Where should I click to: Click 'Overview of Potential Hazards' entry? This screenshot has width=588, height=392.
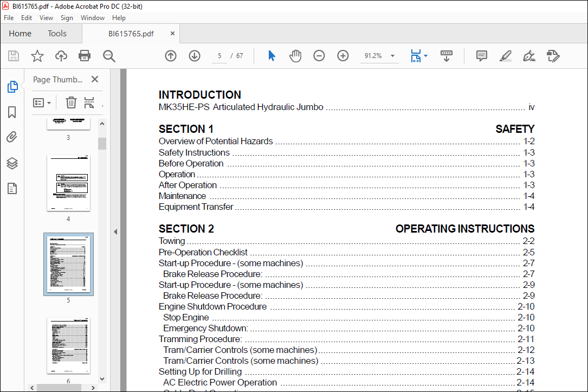(x=346, y=142)
